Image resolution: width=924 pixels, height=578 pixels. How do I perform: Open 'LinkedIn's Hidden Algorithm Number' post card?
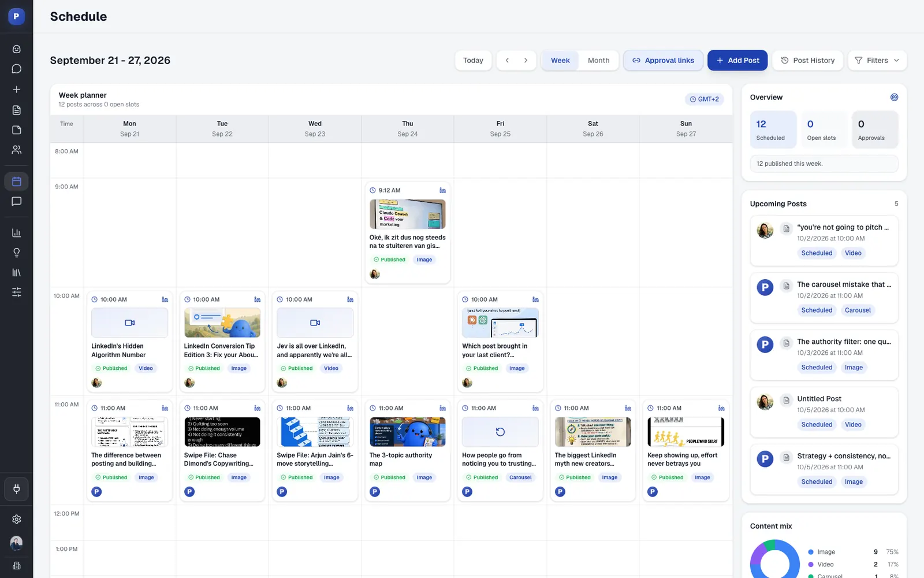coord(129,341)
